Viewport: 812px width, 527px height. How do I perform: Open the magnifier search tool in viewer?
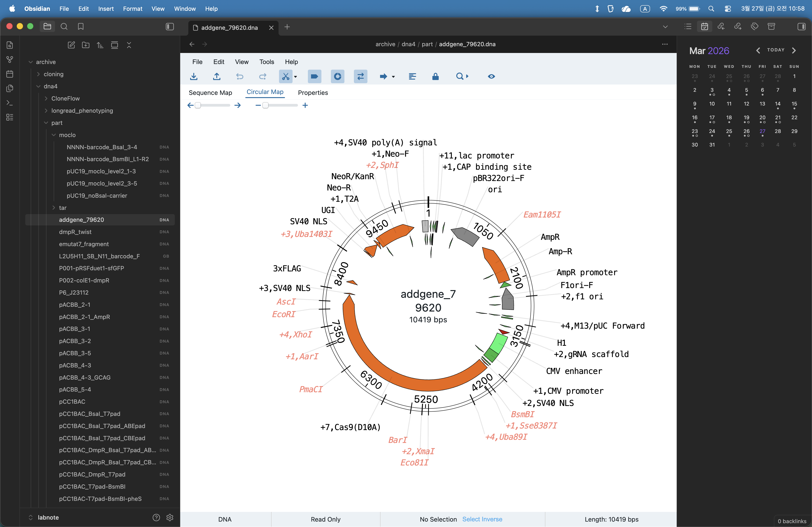459,76
